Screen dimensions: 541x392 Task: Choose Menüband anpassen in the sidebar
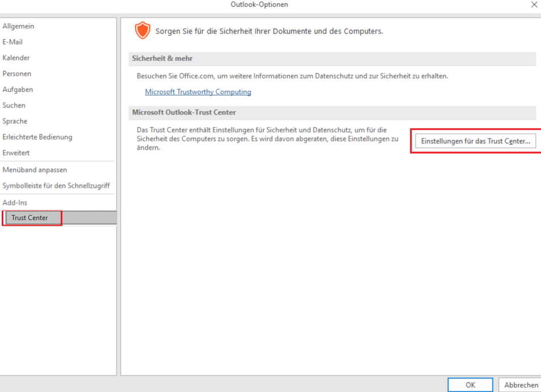tap(35, 170)
